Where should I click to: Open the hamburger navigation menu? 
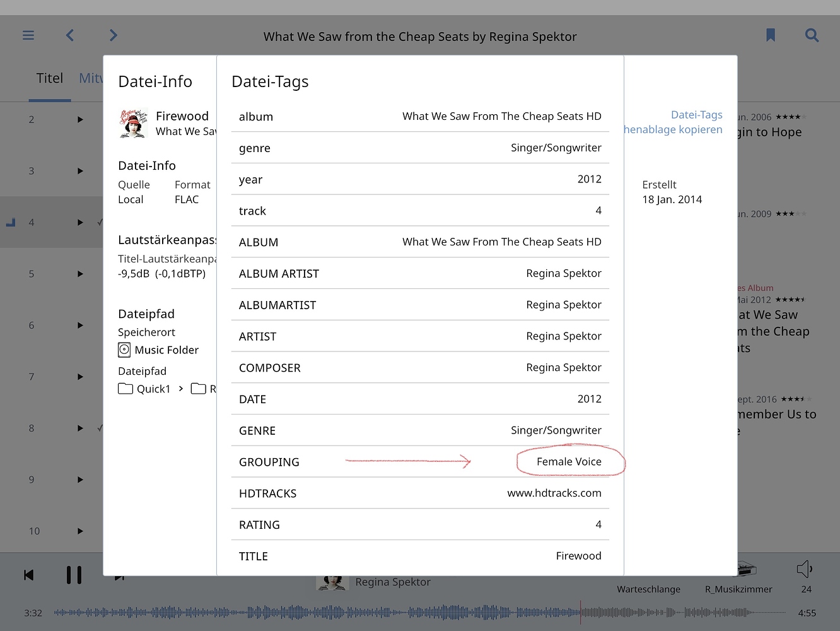(x=28, y=35)
